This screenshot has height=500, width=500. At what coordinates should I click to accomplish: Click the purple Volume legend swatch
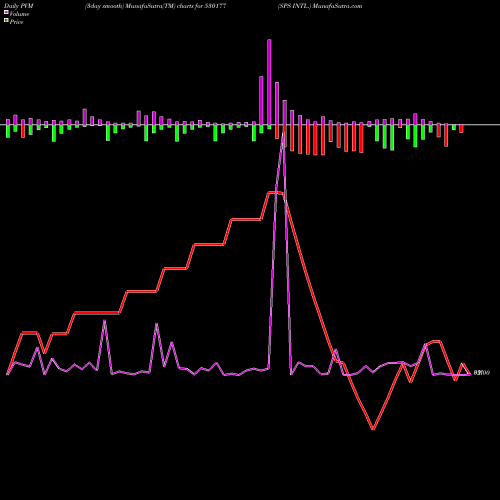coord(6,12)
